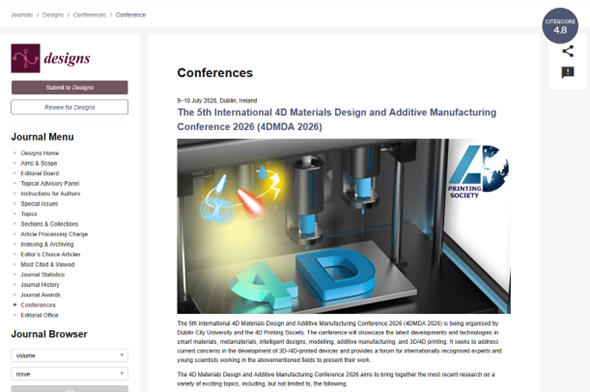Click the CiteScore 4.8 badge
This screenshot has width=590, height=392.
coord(560,26)
